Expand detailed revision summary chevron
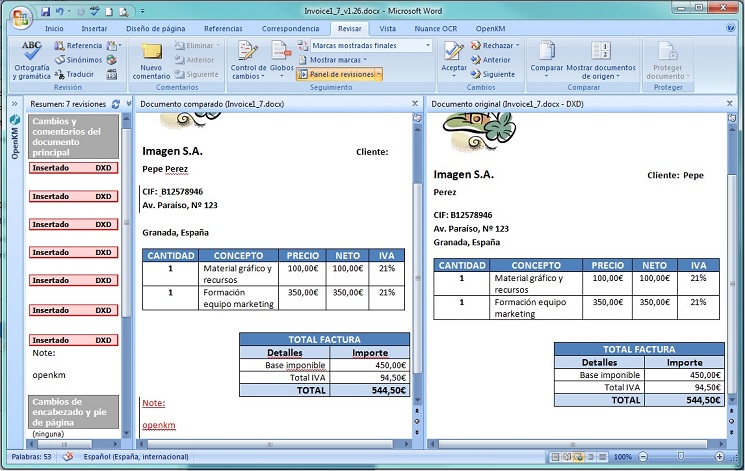Viewport: 745px width, 471px height. click(128, 104)
